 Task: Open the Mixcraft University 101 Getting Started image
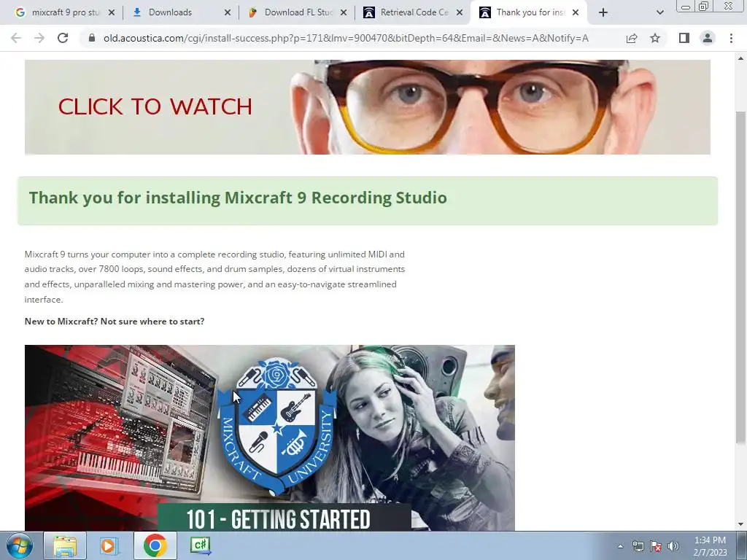coord(270,437)
